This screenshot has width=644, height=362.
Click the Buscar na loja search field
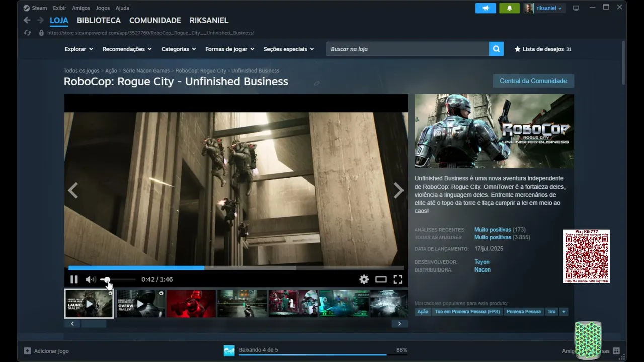pos(408,49)
